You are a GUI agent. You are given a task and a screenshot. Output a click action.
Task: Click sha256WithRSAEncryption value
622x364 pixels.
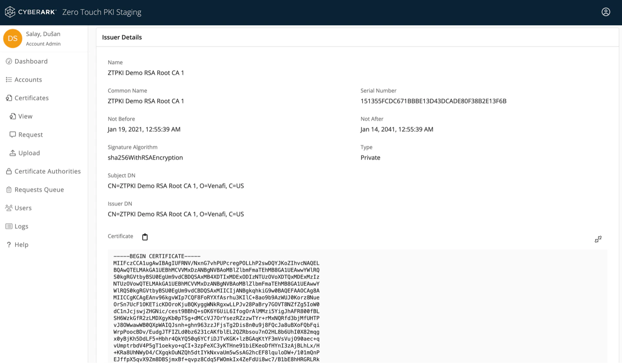[x=145, y=157]
